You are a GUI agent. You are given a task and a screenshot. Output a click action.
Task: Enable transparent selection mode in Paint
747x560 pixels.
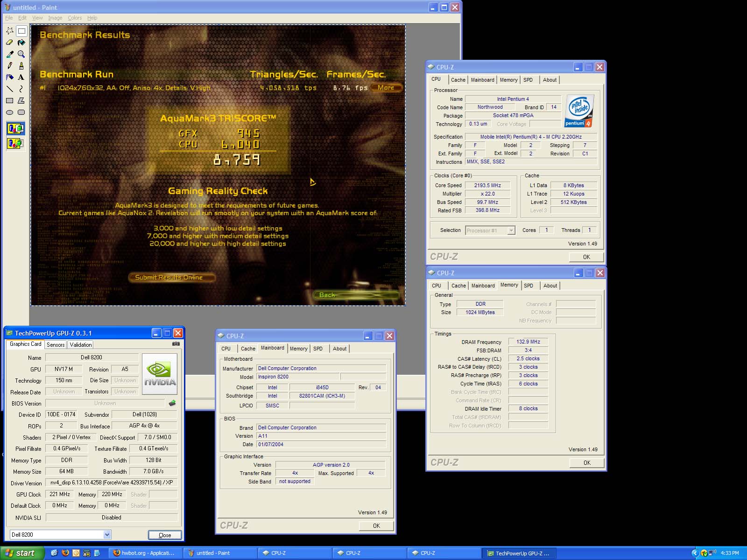15,143
